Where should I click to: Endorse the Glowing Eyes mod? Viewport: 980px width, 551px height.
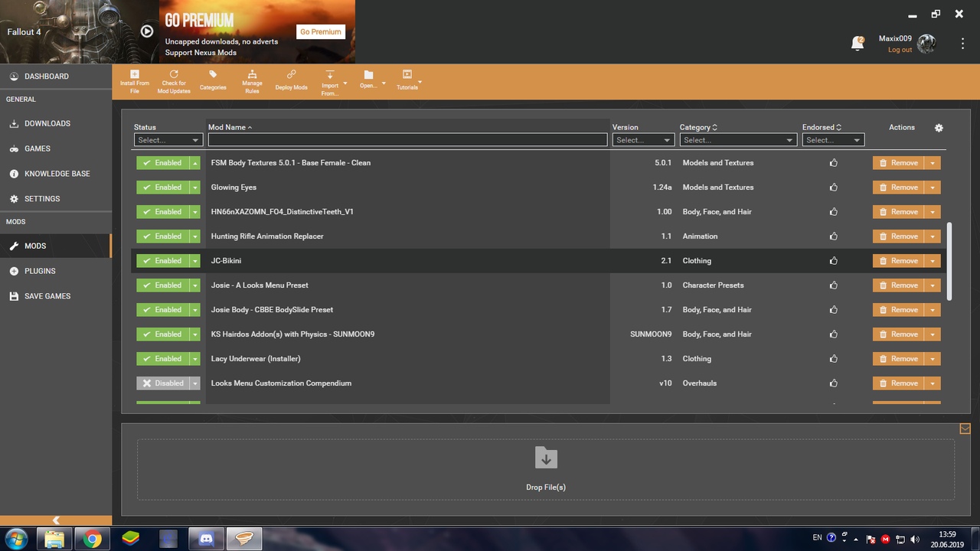834,187
